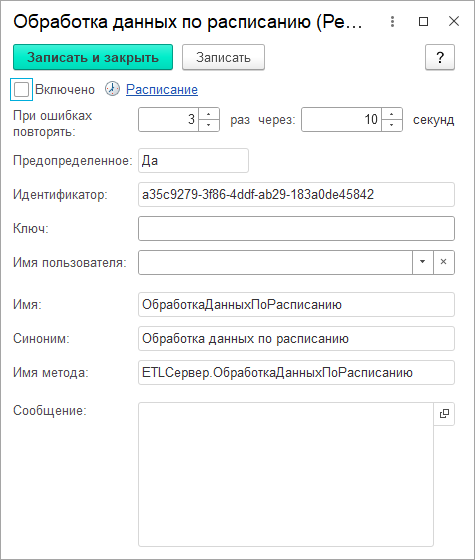
Task: Decrease the retry interval seconds with the down arrow
Action: pyautogui.click(x=392, y=125)
